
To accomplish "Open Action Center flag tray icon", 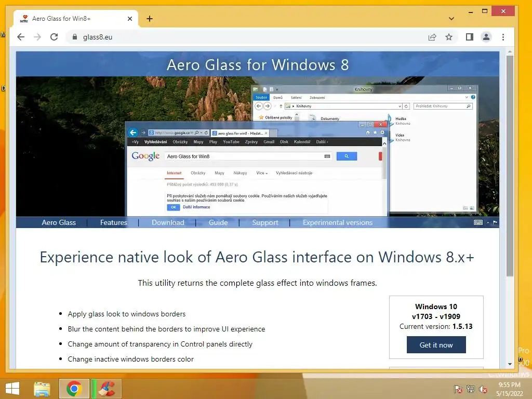I will pyautogui.click(x=458, y=389).
